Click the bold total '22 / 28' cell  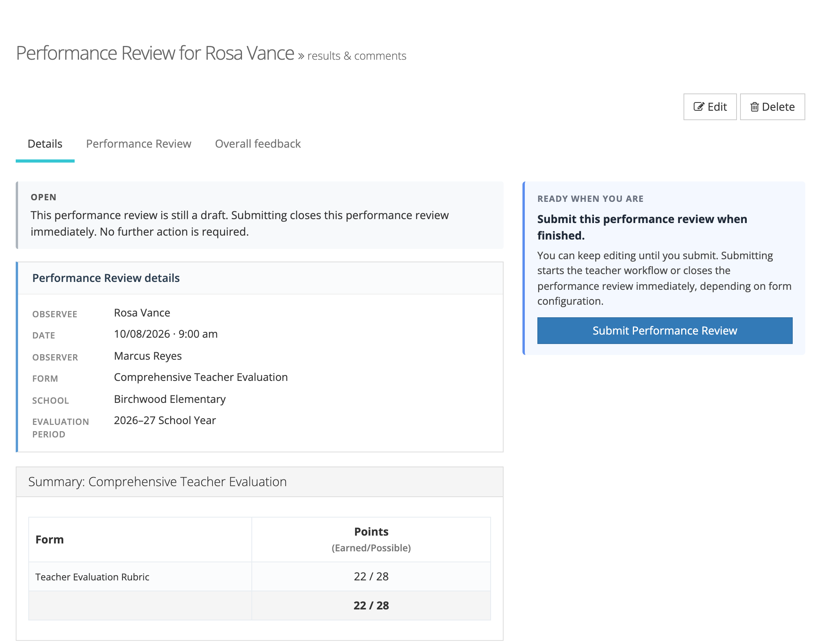[371, 606]
